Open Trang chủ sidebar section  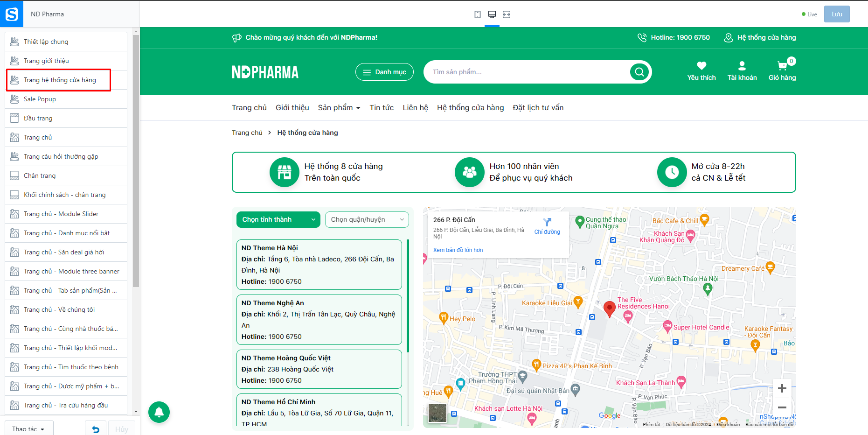pos(66,137)
